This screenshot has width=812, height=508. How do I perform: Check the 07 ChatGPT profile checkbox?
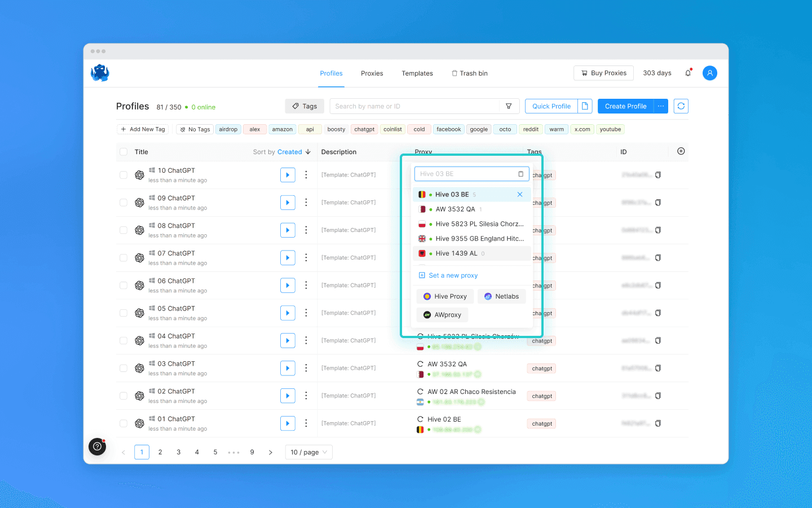[123, 258]
